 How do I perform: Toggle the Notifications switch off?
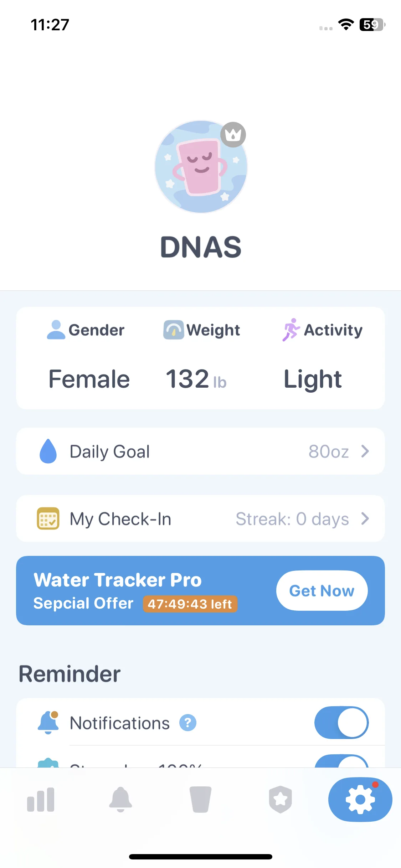(341, 723)
